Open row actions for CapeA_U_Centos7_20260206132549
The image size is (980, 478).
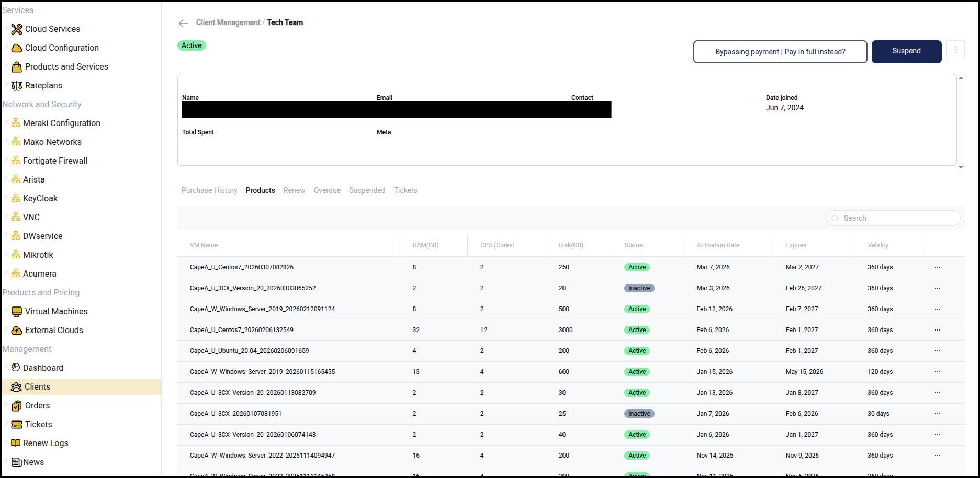point(938,330)
